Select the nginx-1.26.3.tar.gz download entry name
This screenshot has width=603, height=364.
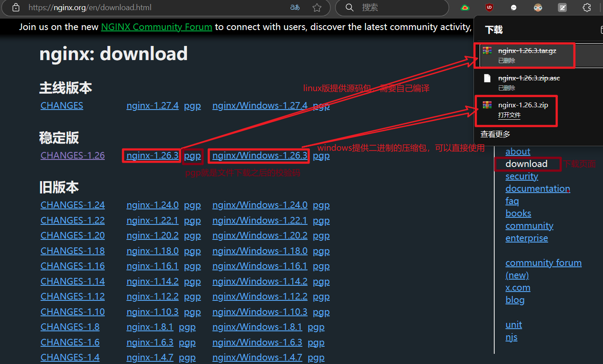(527, 51)
